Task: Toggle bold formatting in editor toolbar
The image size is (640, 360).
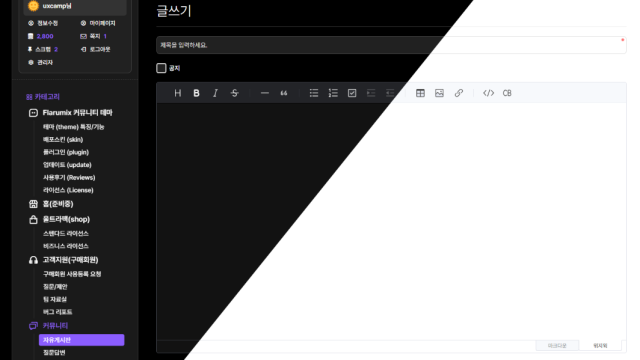Action: 196,93
